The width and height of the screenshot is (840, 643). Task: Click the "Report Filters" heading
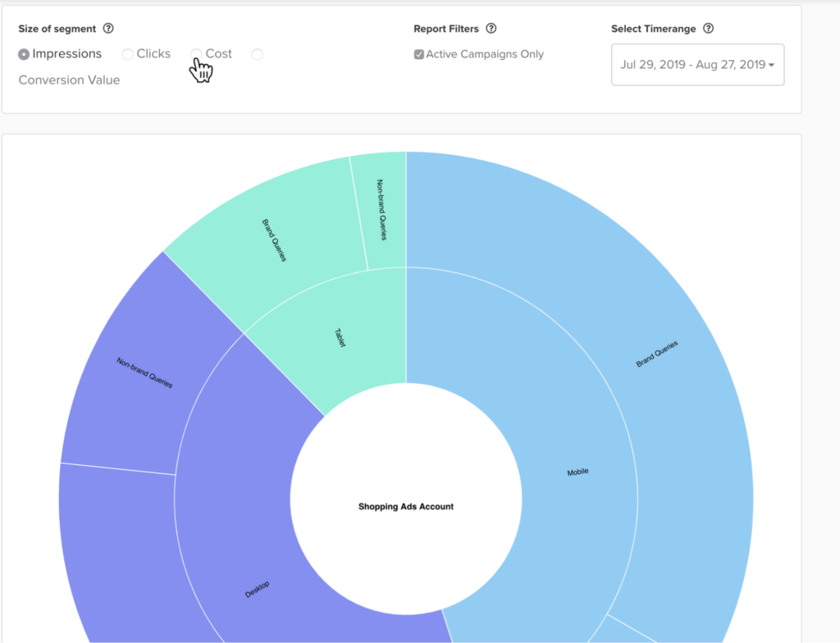pos(446,29)
